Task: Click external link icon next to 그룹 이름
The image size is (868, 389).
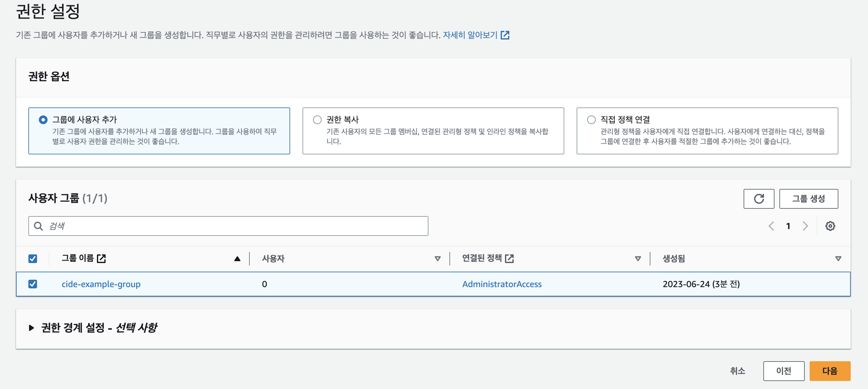Action: 101,258
